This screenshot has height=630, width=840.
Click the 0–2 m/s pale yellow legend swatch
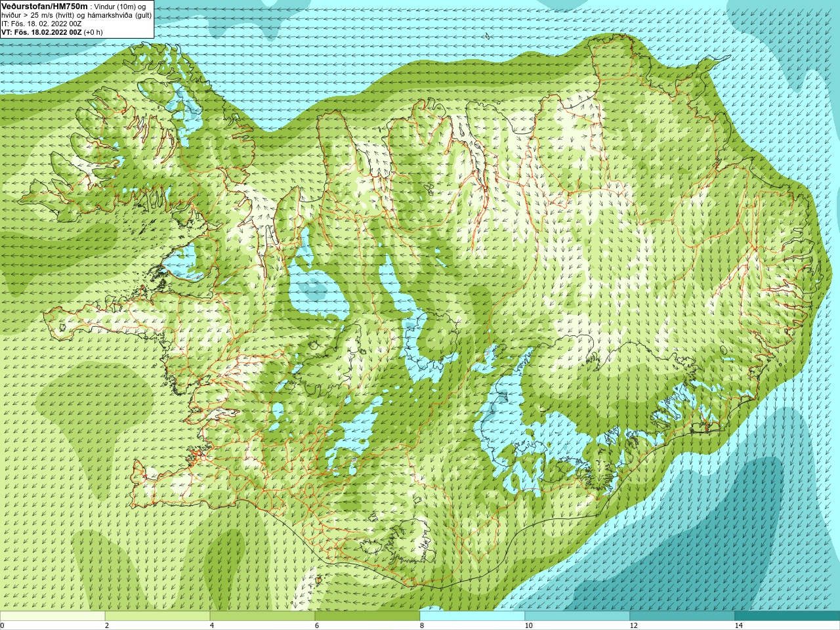(x=52, y=616)
